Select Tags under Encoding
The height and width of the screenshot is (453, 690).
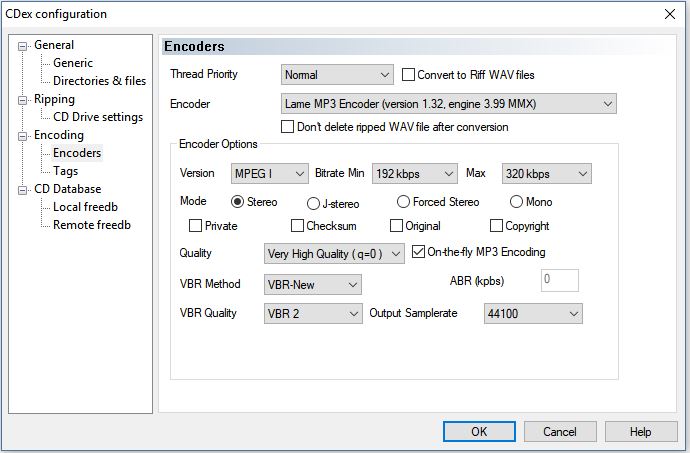66,171
